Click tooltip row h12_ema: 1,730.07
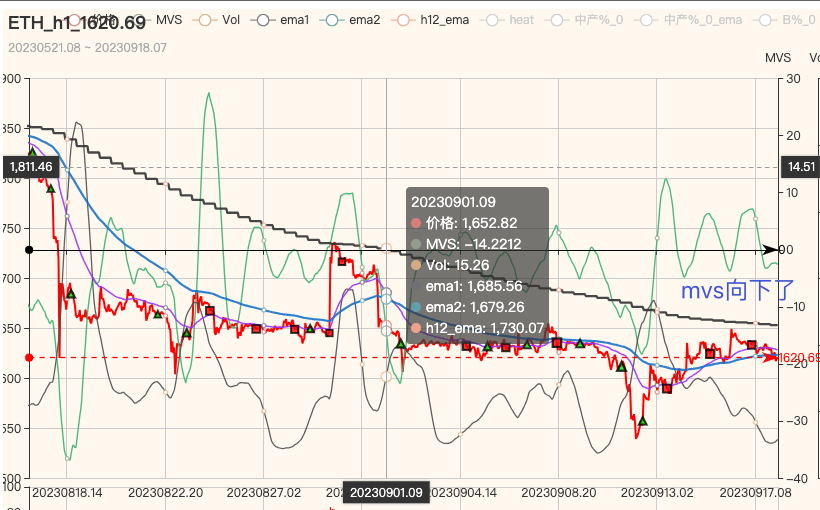Viewport: 820px width, 510px height. (478, 328)
